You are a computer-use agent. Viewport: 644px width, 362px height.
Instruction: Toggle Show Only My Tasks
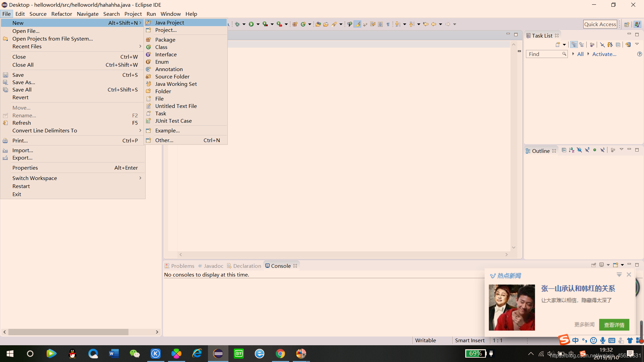pos(610,45)
